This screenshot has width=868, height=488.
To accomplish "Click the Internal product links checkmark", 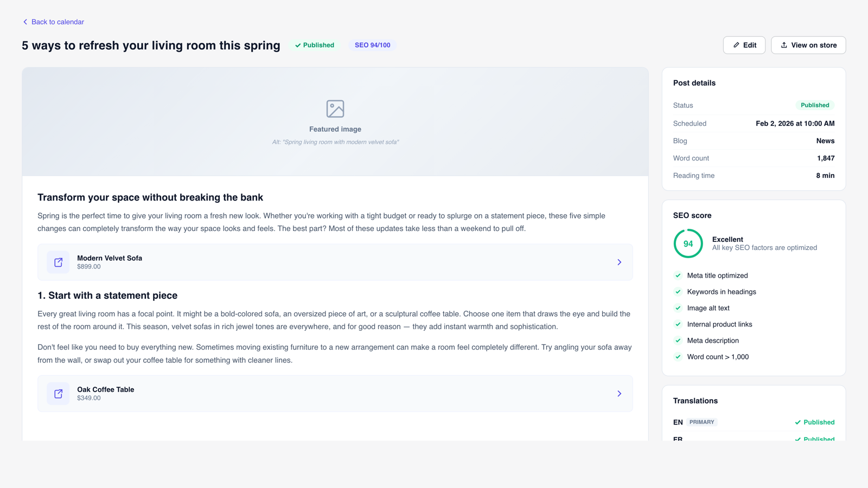I will pyautogui.click(x=678, y=324).
